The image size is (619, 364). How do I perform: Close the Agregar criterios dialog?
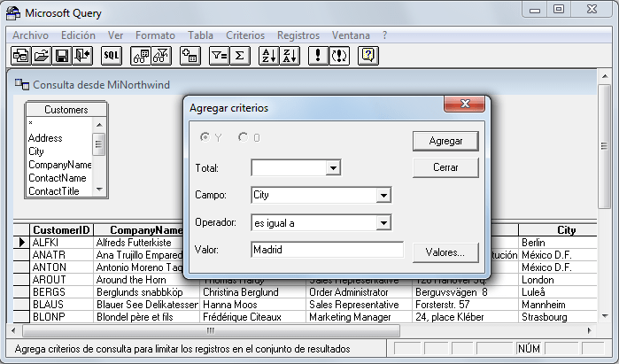(465, 104)
